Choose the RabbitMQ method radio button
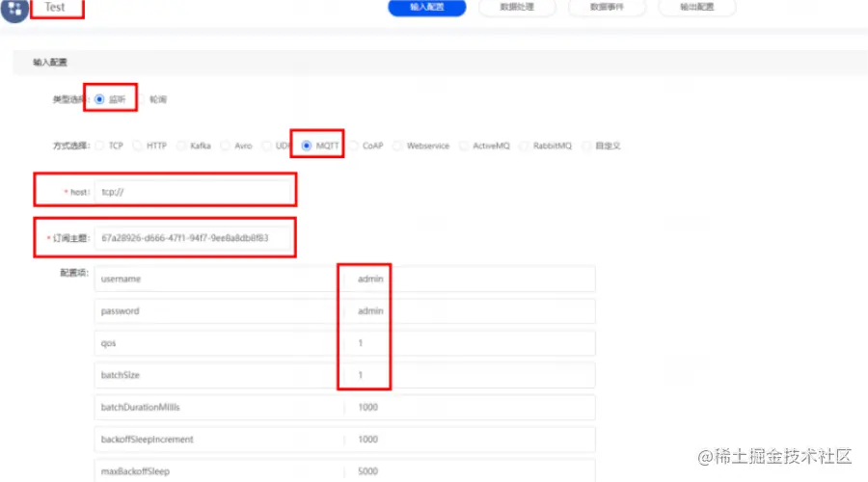This screenshot has width=868, height=482. coord(524,146)
